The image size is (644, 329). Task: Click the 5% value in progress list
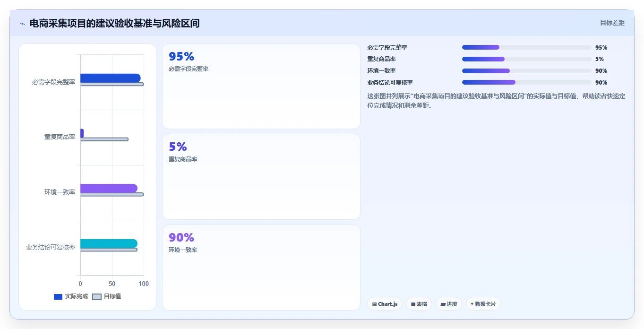pyautogui.click(x=600, y=59)
